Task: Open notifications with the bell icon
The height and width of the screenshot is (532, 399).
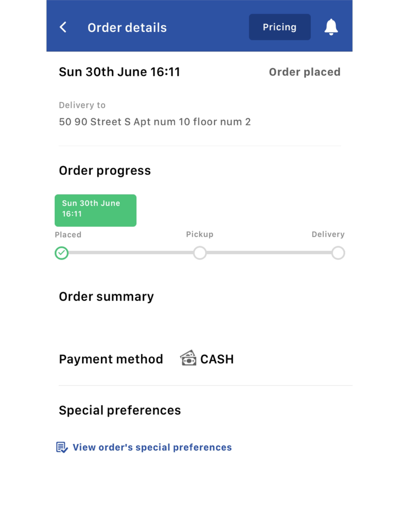Action: (331, 27)
